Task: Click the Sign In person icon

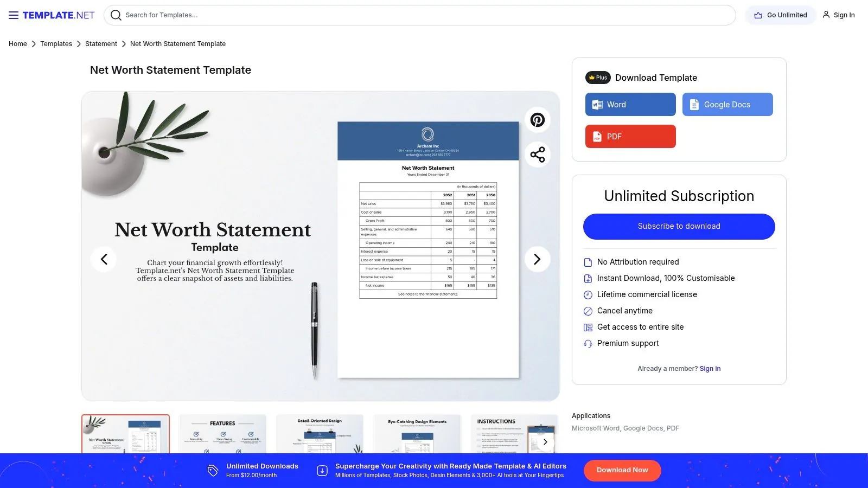Action: point(826,15)
